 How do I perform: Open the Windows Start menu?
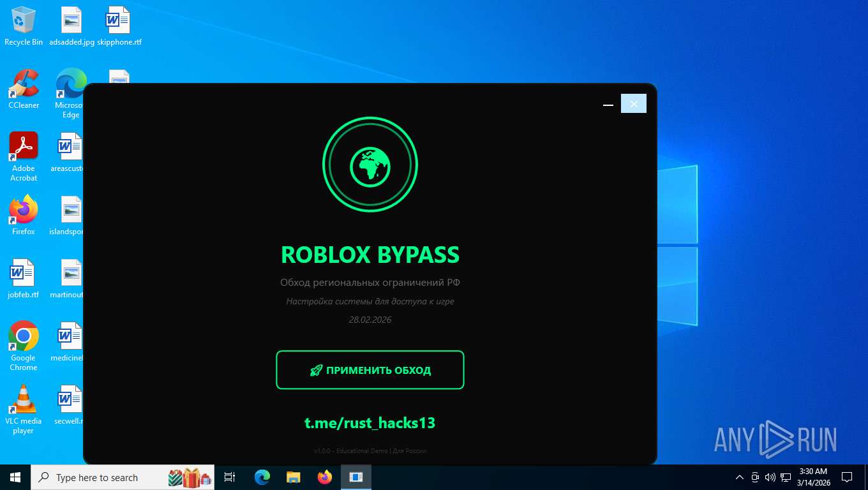pyautogui.click(x=15, y=477)
